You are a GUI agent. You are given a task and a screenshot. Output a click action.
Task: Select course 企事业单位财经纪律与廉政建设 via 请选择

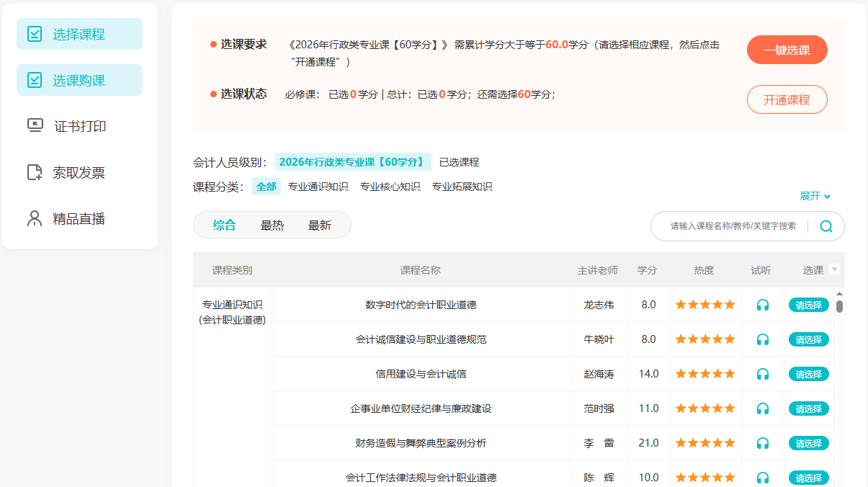pos(809,408)
